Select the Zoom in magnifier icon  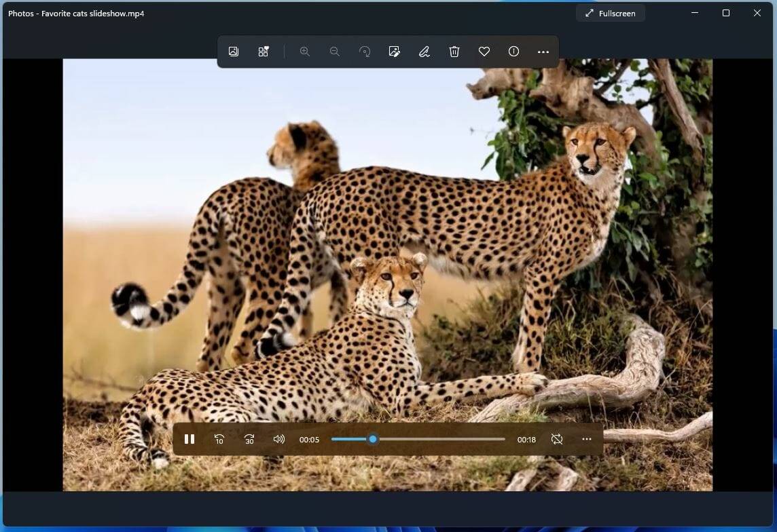(x=305, y=51)
